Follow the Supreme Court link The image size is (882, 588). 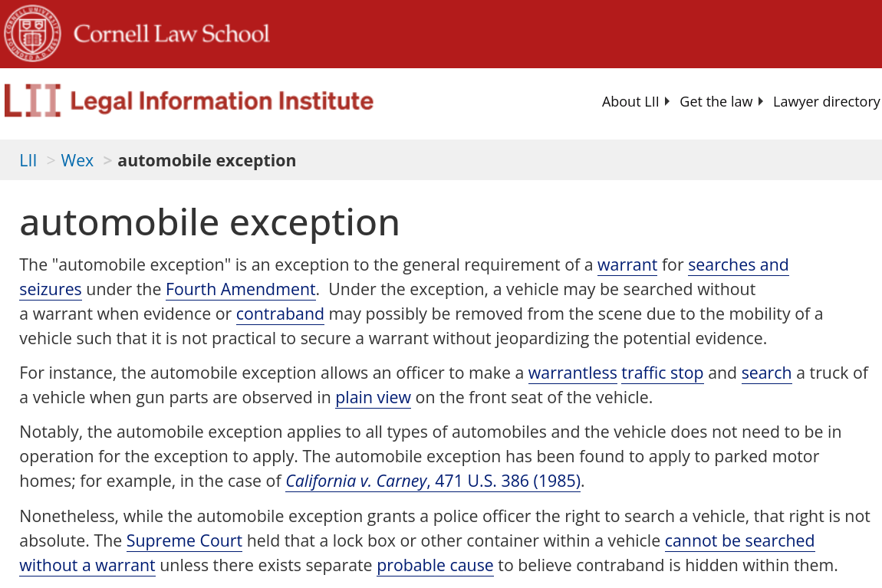point(185,540)
